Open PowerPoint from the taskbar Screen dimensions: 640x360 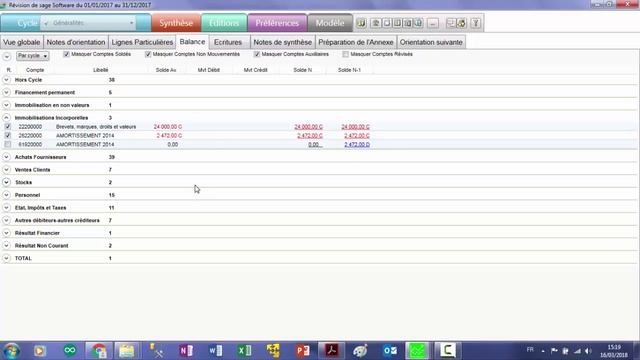(x=302, y=351)
